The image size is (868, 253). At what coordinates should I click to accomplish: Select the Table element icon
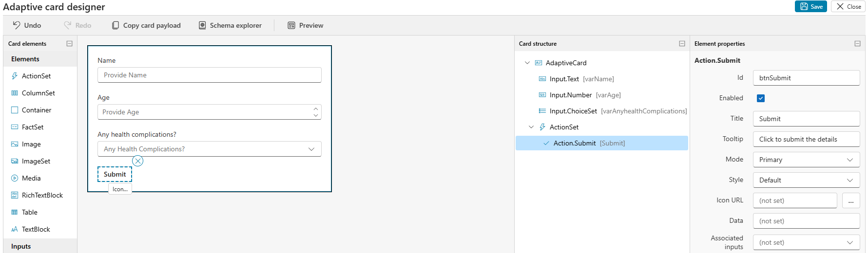point(15,212)
